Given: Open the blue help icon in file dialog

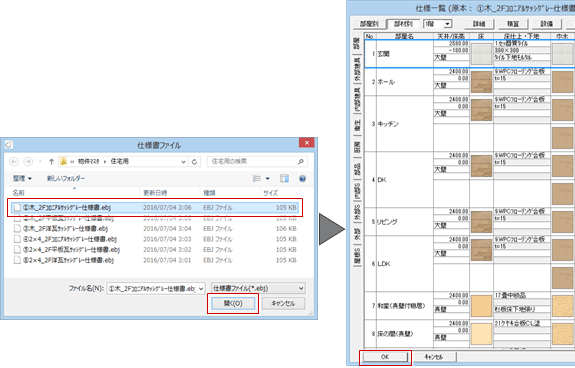Looking at the screenshot, I should (302, 179).
